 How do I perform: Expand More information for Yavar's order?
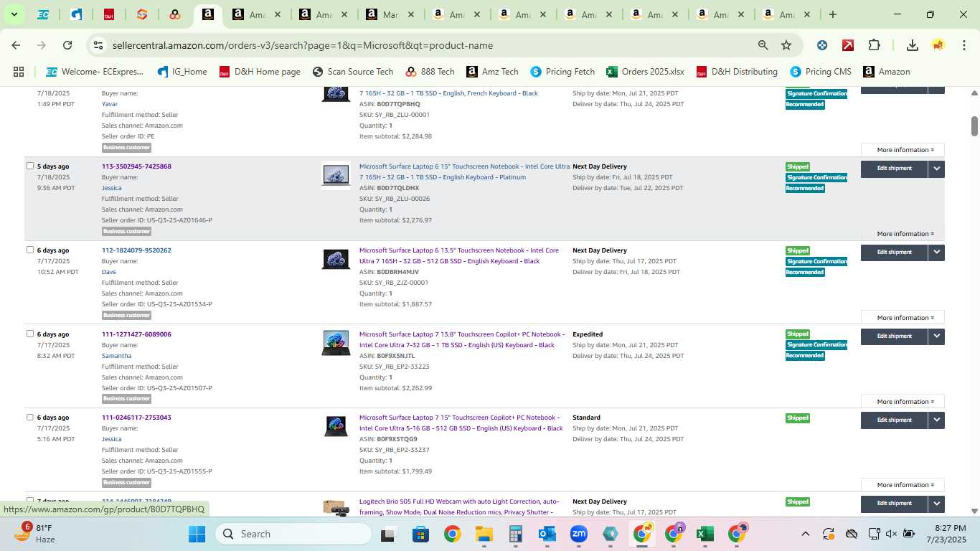903,150
